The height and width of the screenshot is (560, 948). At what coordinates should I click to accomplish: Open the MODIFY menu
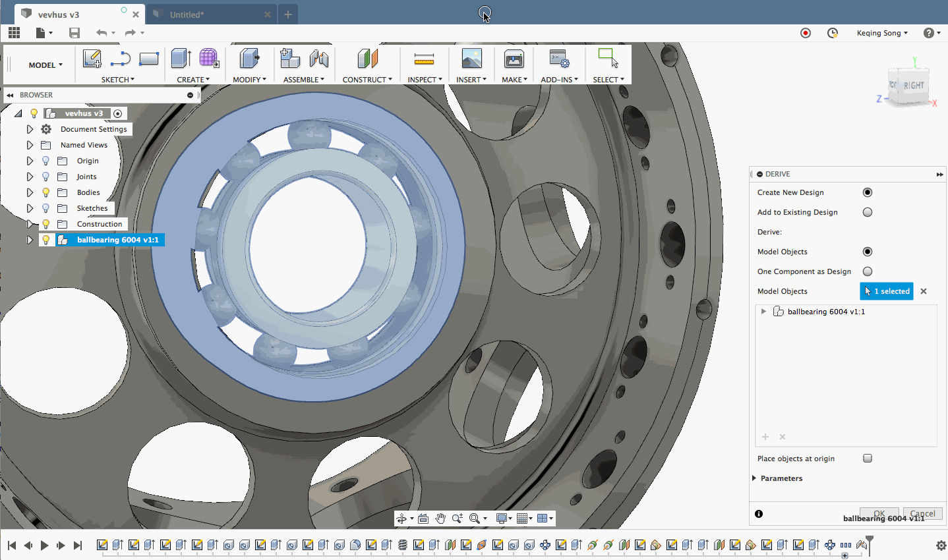pos(249,80)
